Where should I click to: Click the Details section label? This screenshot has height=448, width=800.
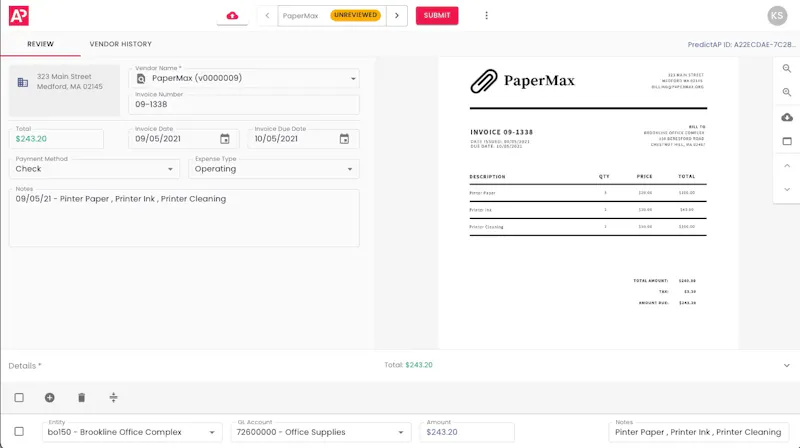click(x=24, y=366)
